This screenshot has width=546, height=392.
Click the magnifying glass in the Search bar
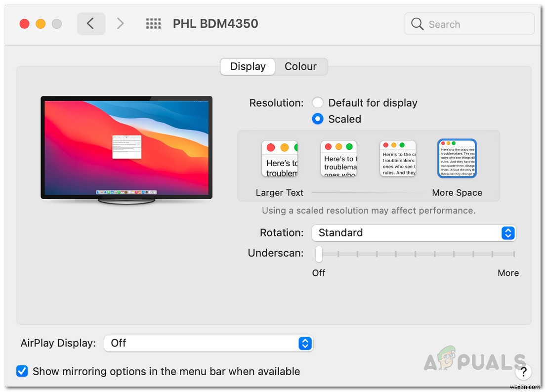[x=417, y=24]
